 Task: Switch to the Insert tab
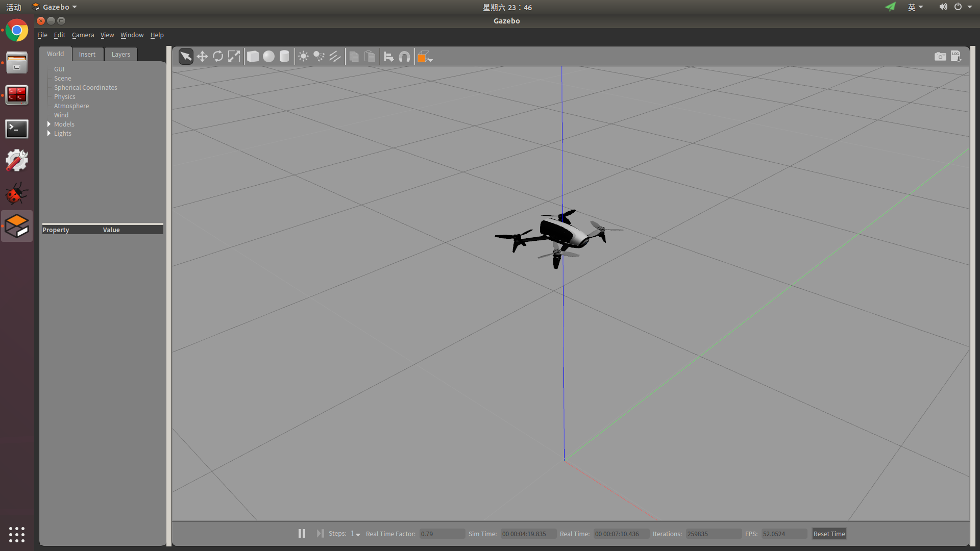coord(87,55)
